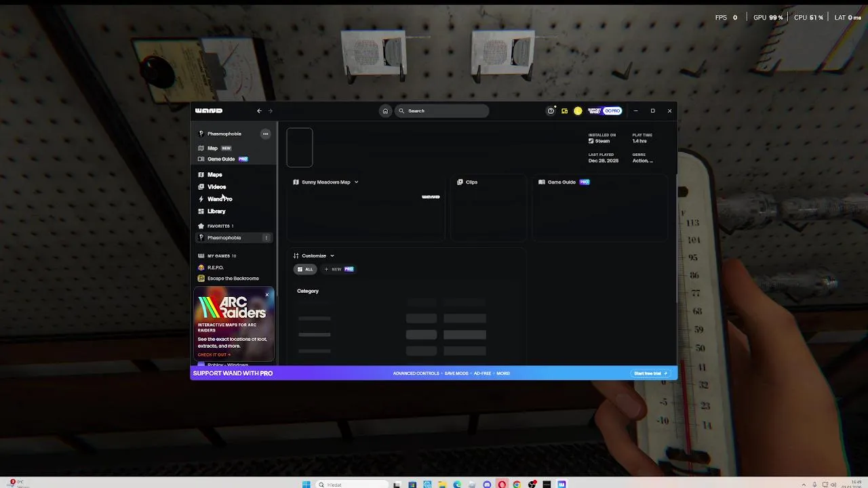Open the Windows Start menu

click(x=306, y=485)
